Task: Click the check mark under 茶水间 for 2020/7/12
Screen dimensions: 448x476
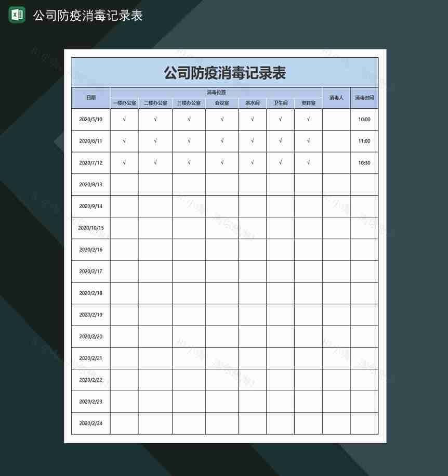Action: (x=251, y=162)
